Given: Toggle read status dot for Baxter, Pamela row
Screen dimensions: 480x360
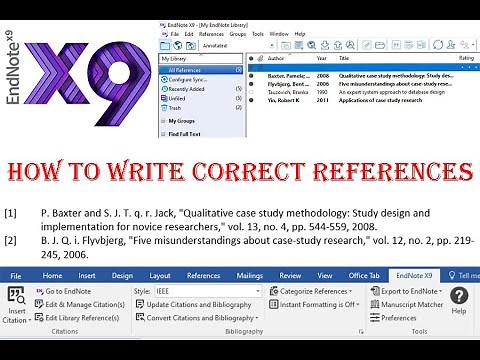Looking at the screenshot, I should (x=251, y=76).
